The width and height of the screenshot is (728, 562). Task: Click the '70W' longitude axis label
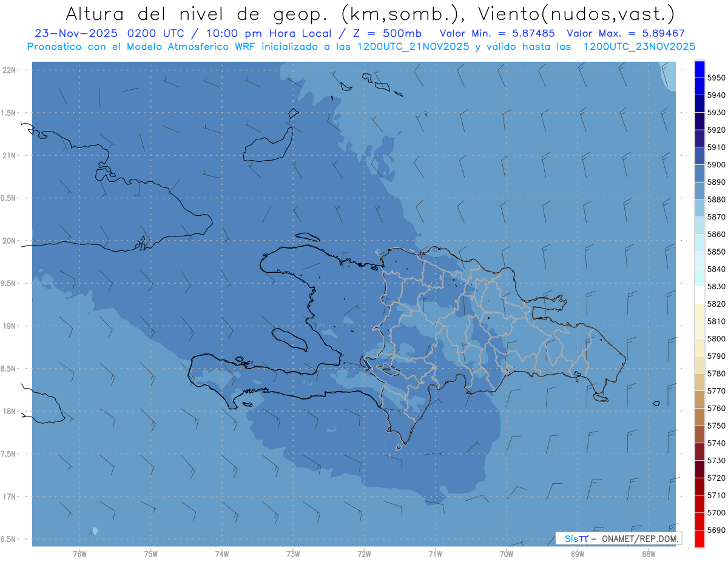(507, 554)
